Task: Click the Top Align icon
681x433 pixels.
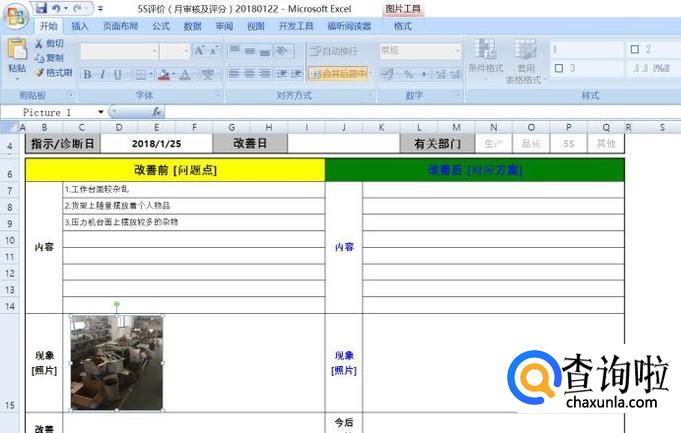Action: coord(235,50)
